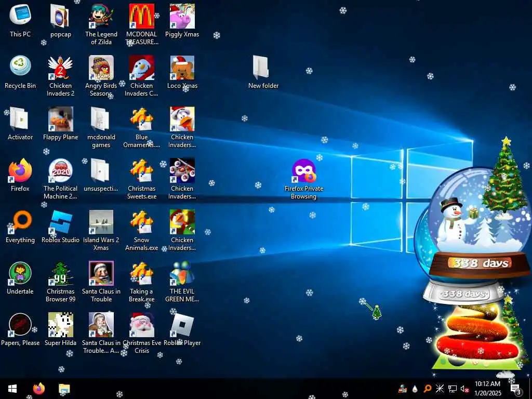Click the white snowflake tray icon
The height and width of the screenshot is (399, 532).
(x=440, y=389)
